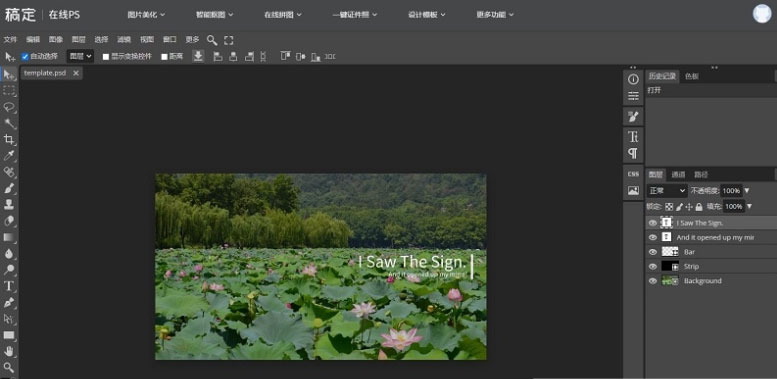Switch to the 通道 tab

pos(678,174)
